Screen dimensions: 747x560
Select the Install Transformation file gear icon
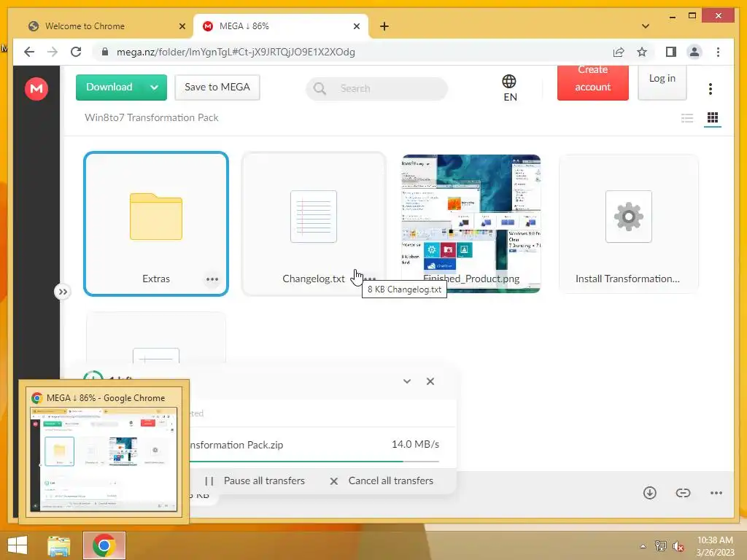(628, 217)
